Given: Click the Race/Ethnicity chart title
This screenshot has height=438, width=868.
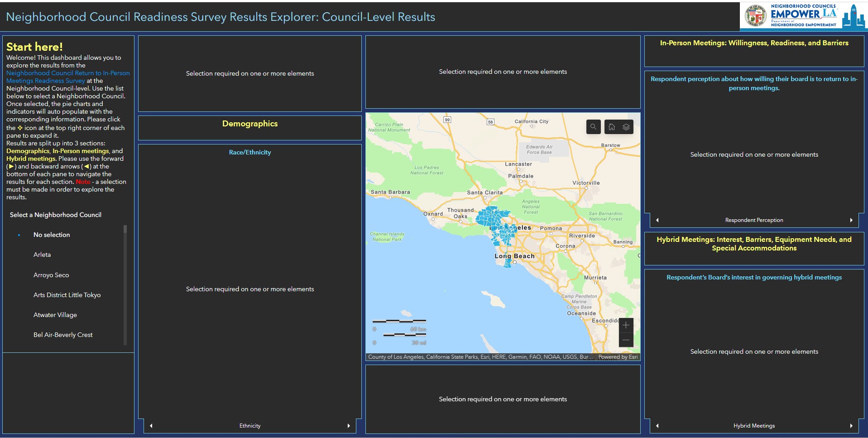Looking at the screenshot, I should coord(250,152).
